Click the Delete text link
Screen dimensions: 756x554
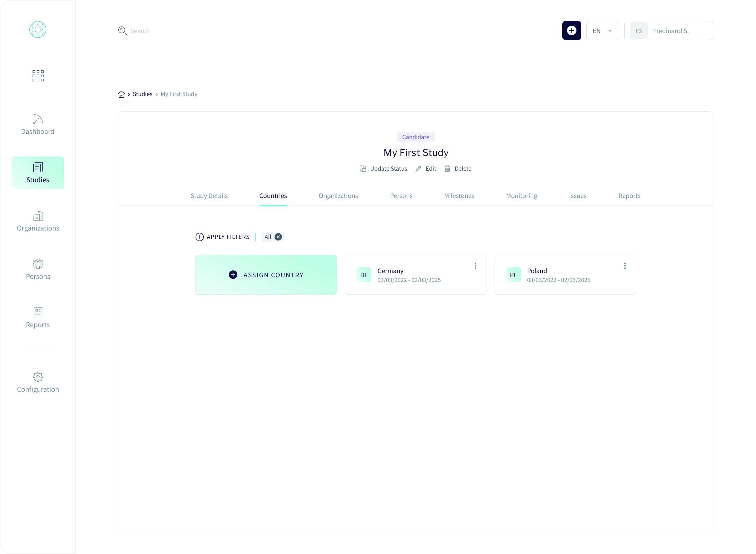pyautogui.click(x=463, y=169)
